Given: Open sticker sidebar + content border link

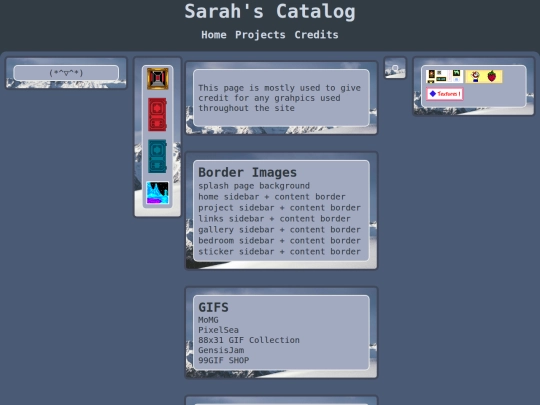Looking at the screenshot, I should (x=279, y=252).
